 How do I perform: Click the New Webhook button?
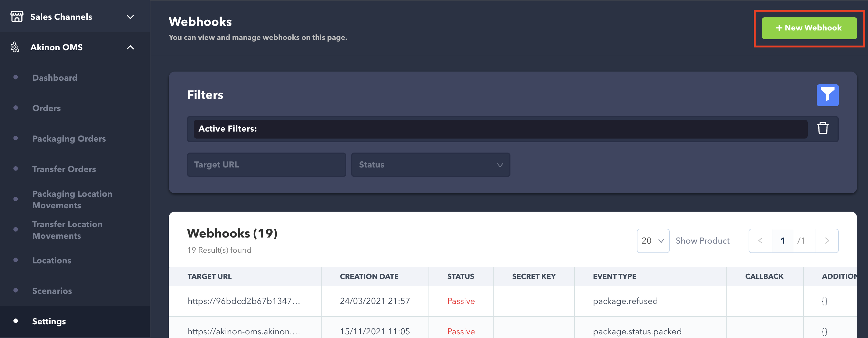[x=809, y=28]
